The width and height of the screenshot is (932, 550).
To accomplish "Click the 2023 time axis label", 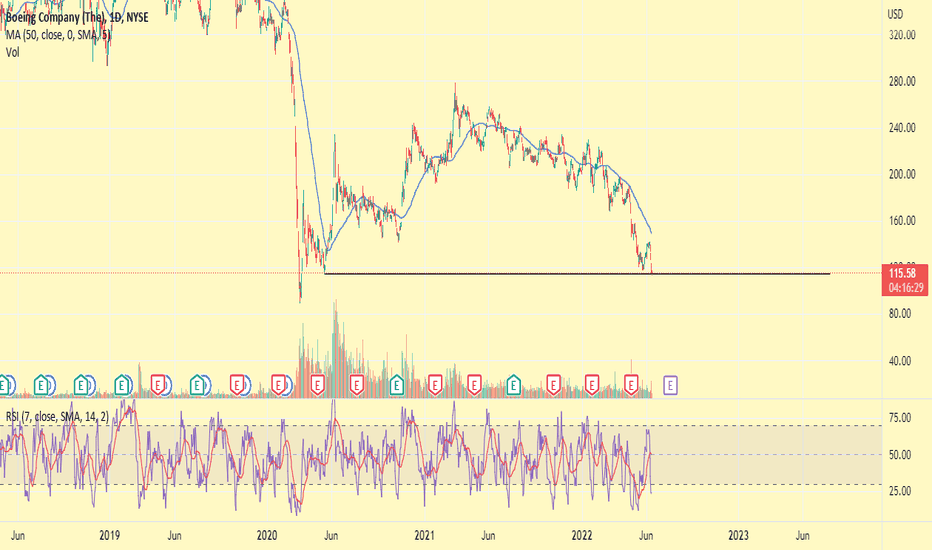I will click(739, 536).
